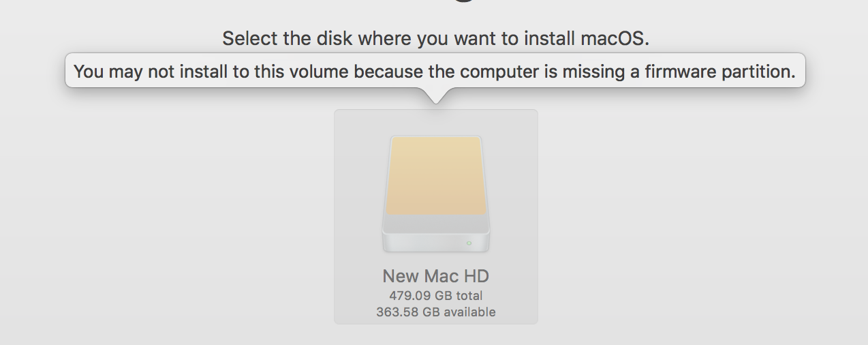Select the New Mac HD disk icon

pos(436,194)
